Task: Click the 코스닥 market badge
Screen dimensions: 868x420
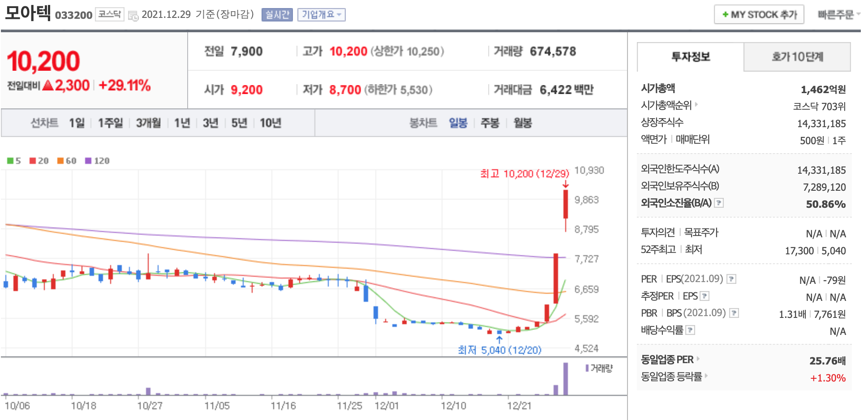Action: [109, 14]
